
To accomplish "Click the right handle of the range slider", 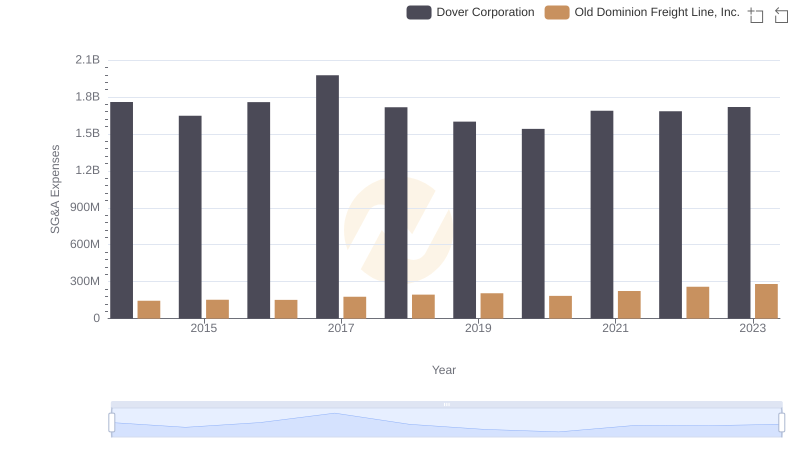I will point(781,423).
